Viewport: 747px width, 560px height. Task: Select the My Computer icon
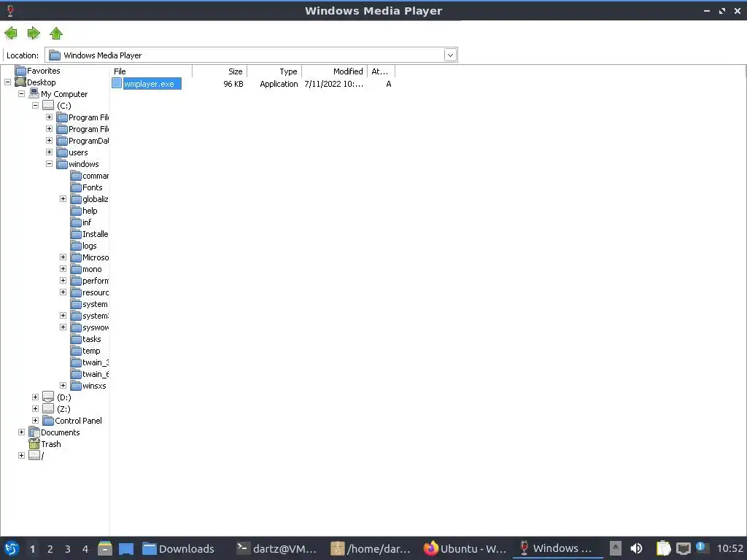click(34, 93)
